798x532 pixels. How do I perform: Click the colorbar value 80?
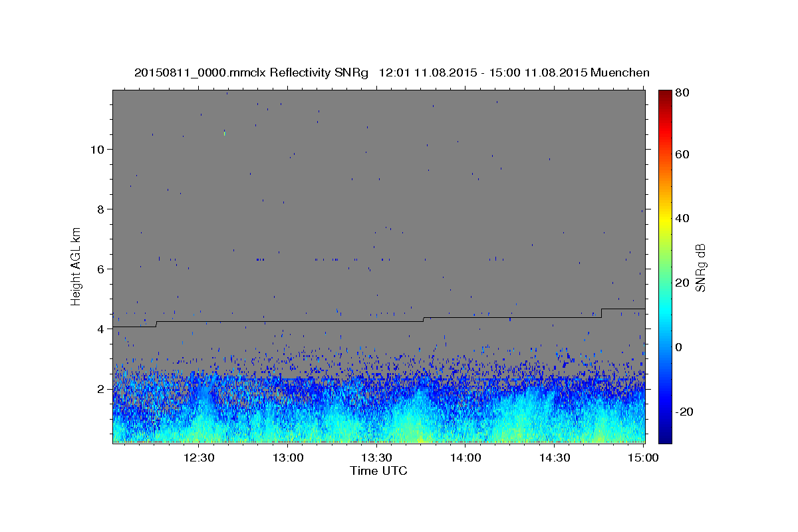(x=682, y=92)
